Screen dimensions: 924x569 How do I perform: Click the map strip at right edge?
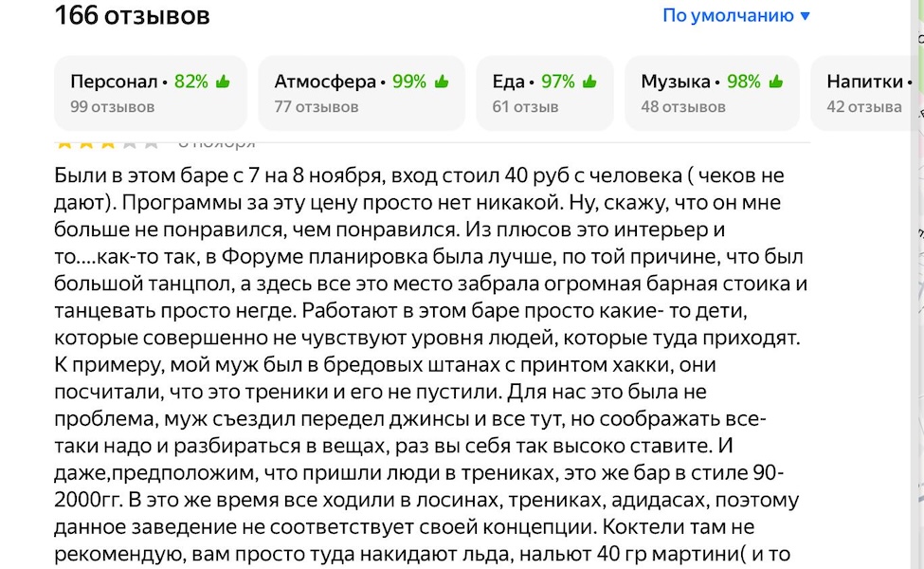pyautogui.click(x=916, y=284)
